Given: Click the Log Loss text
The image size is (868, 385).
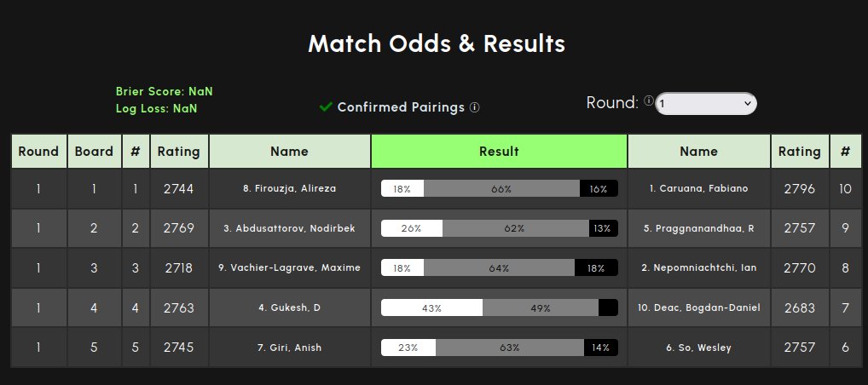Looking at the screenshot, I should (x=156, y=108).
